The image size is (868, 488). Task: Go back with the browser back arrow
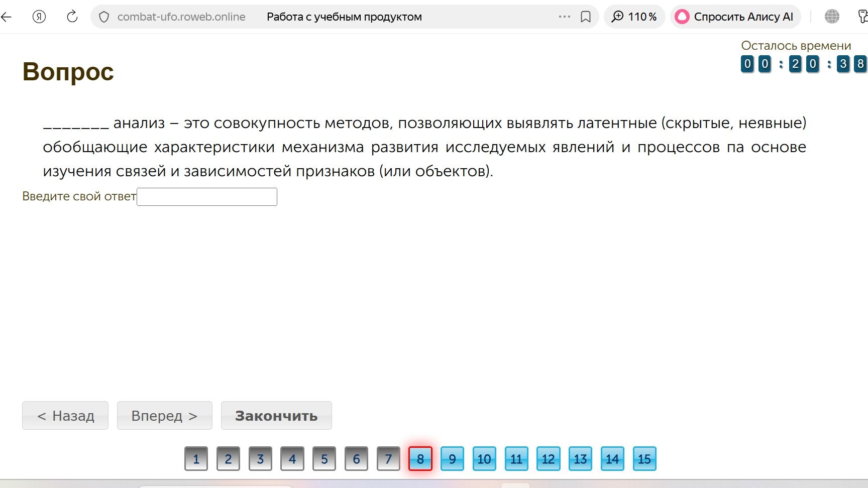(x=6, y=17)
